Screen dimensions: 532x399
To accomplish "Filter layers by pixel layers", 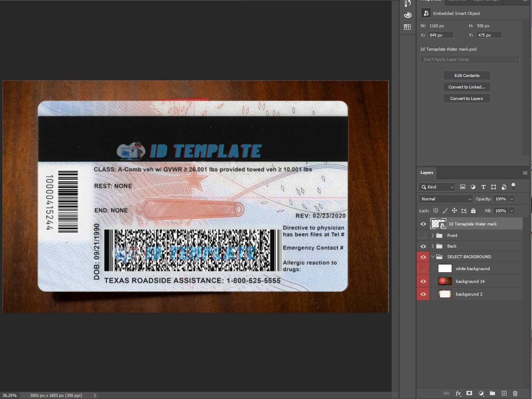I will tap(463, 187).
